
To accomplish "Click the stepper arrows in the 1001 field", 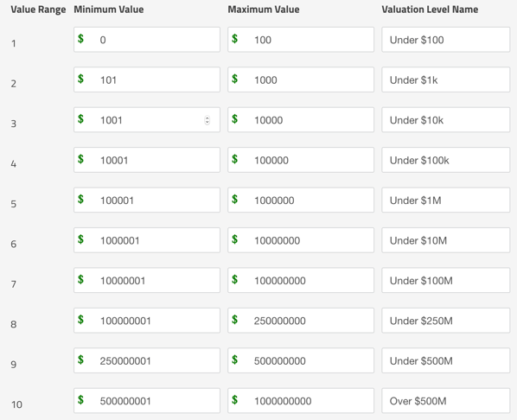I will pyautogui.click(x=207, y=120).
